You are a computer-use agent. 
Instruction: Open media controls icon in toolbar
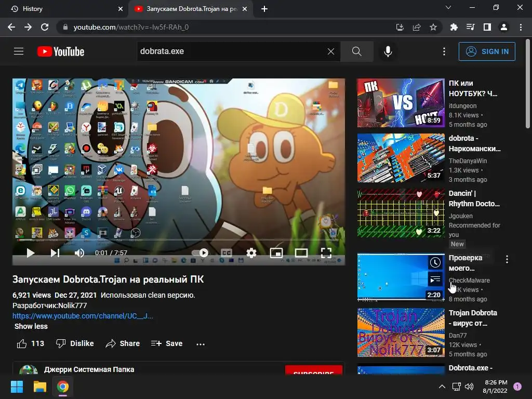pos(471,27)
